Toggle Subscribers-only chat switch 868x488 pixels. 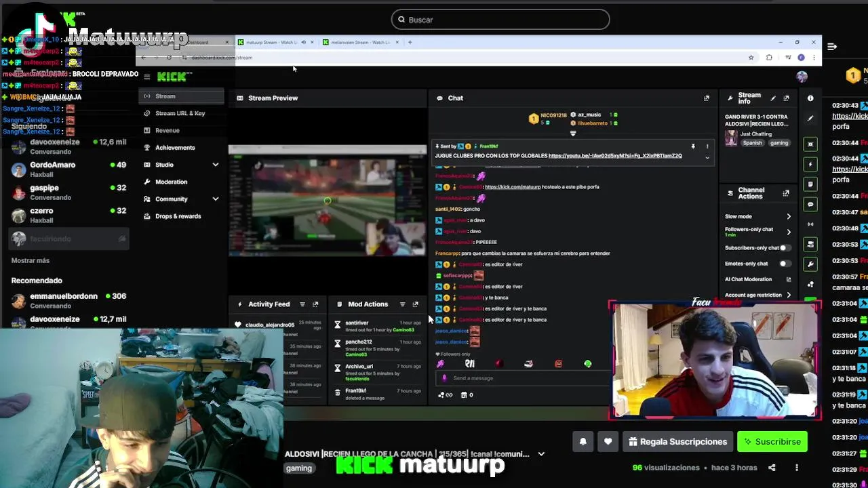(x=785, y=248)
